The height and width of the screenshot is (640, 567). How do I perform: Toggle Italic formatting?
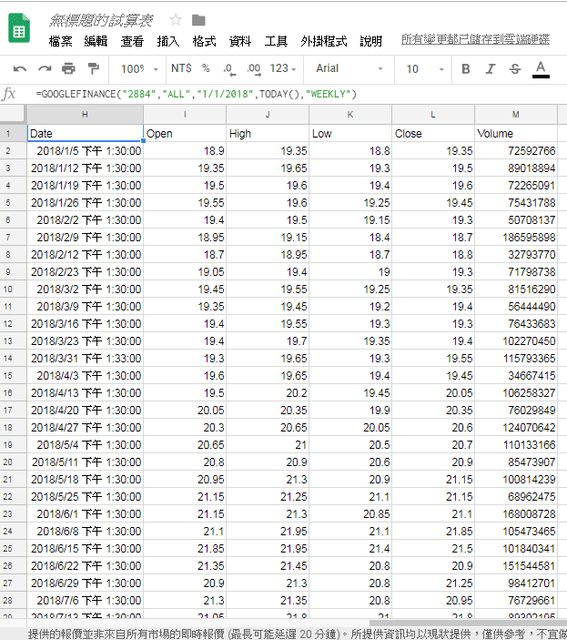[x=490, y=69]
